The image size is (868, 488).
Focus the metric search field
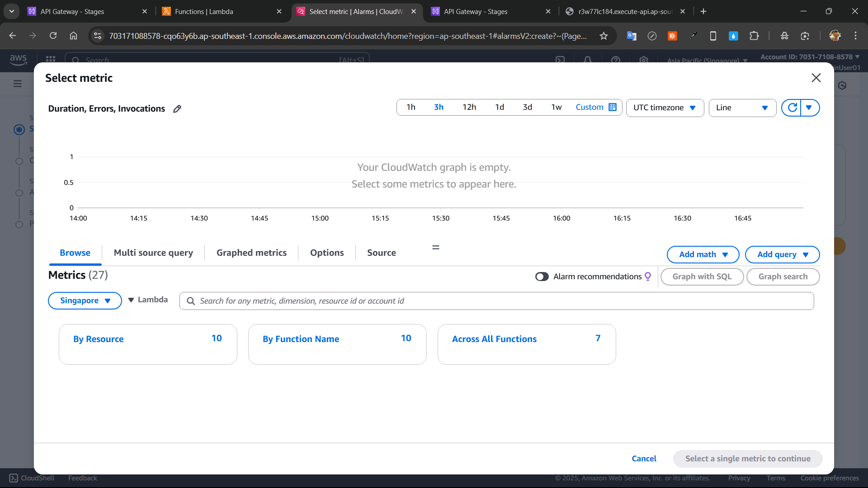point(496,301)
